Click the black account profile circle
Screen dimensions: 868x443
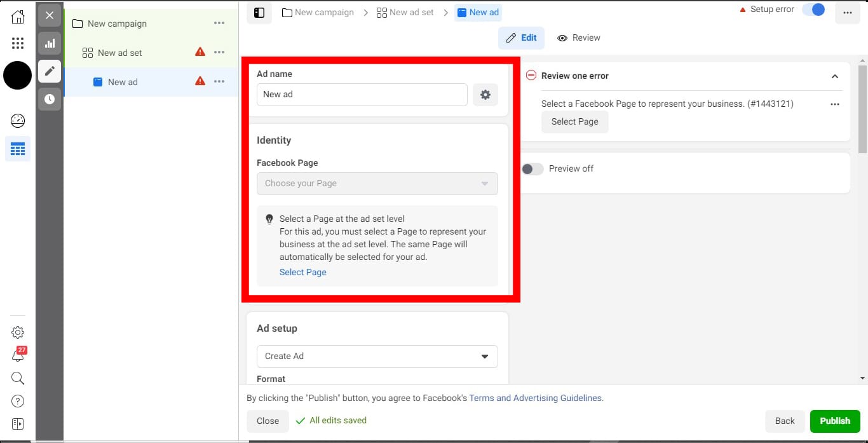[18, 76]
